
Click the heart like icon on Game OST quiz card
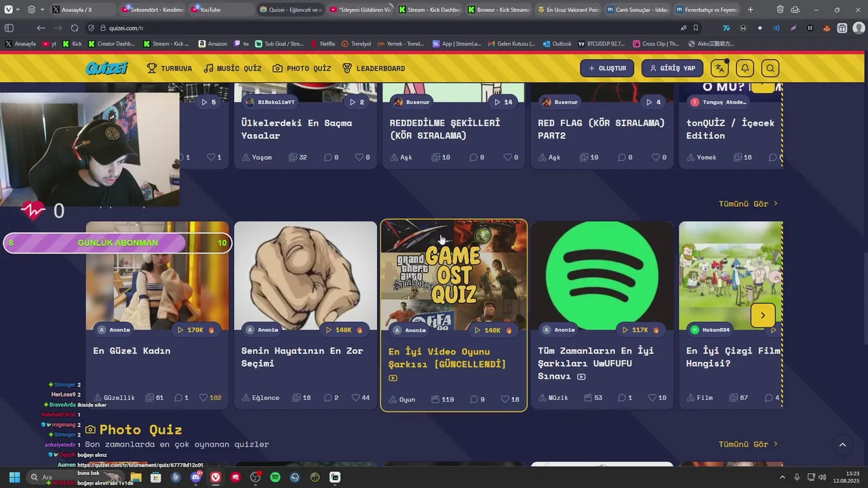click(x=505, y=399)
